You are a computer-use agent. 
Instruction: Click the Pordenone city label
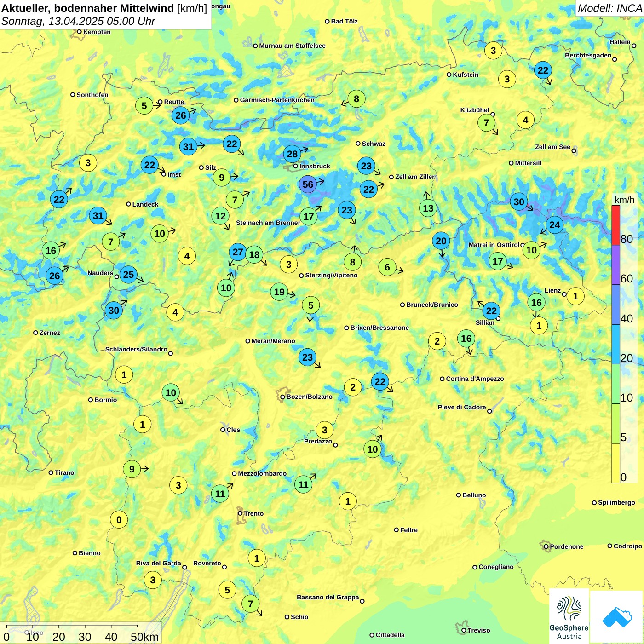click(566, 546)
